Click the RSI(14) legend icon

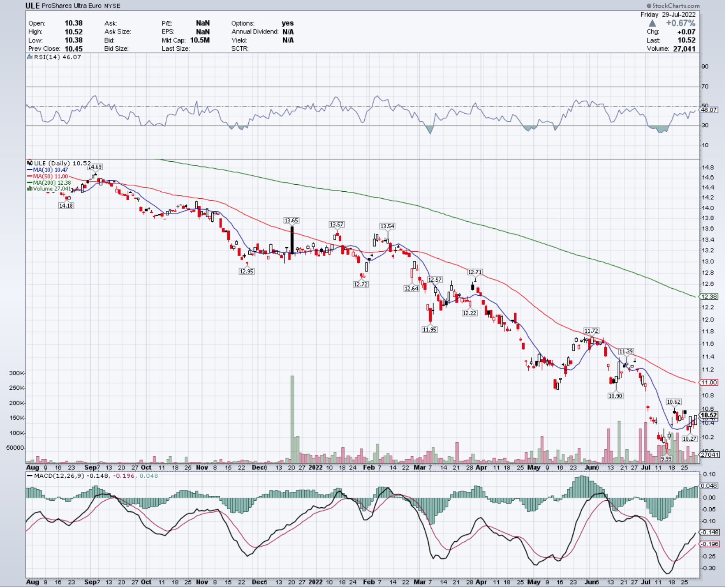30,57
